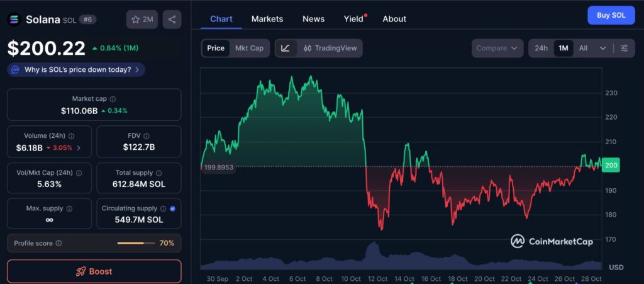Viewport: 644px width, 284px height.
Task: Select 1M time range
Action: [563, 48]
